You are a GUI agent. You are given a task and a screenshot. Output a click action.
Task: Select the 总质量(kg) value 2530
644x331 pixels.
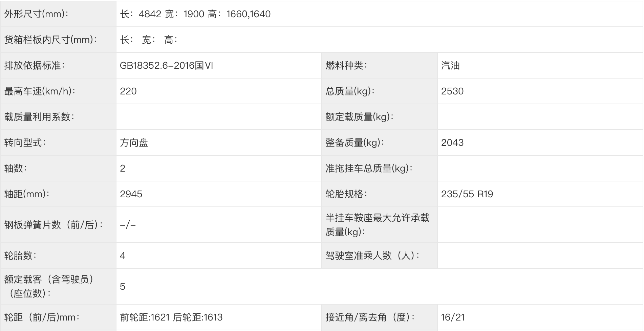coord(452,91)
